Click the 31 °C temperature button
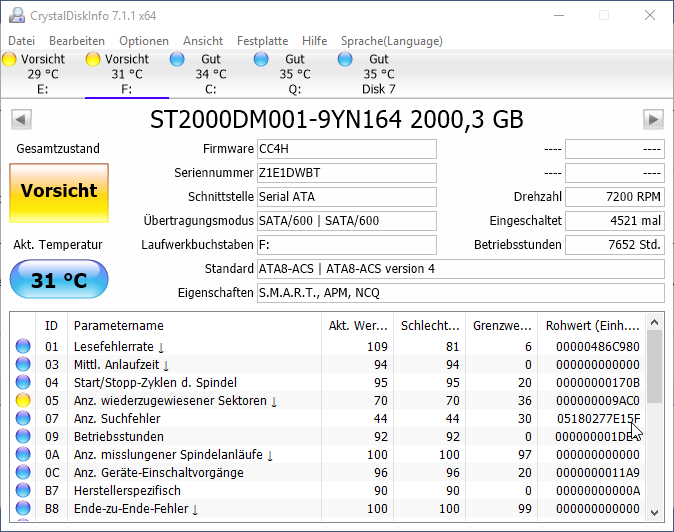 tap(59, 279)
